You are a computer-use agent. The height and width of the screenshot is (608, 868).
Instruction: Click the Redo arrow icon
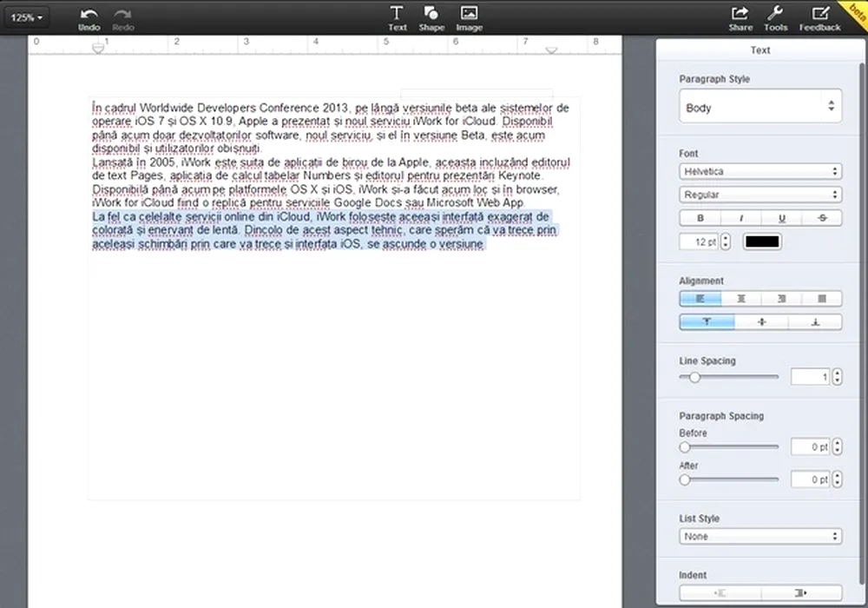(x=123, y=15)
